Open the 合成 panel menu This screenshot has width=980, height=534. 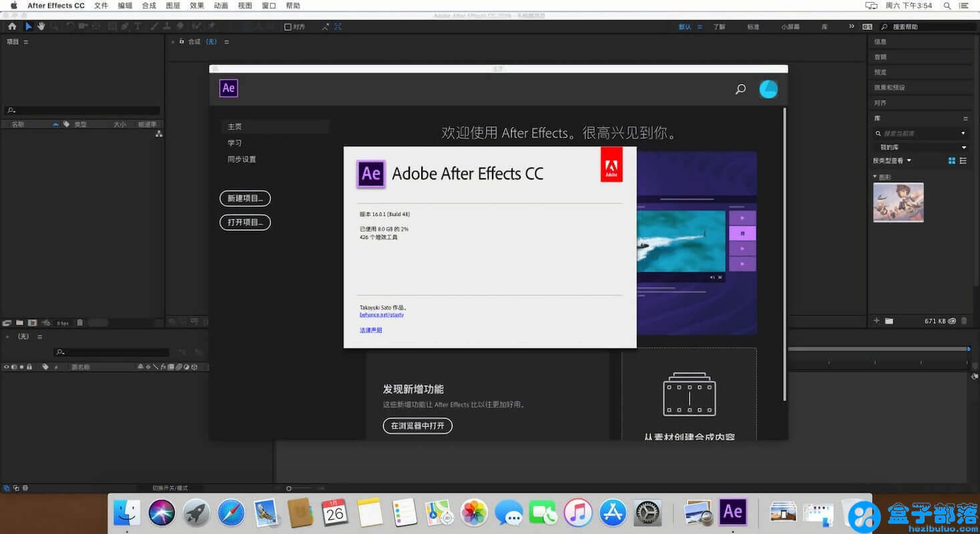pos(226,42)
